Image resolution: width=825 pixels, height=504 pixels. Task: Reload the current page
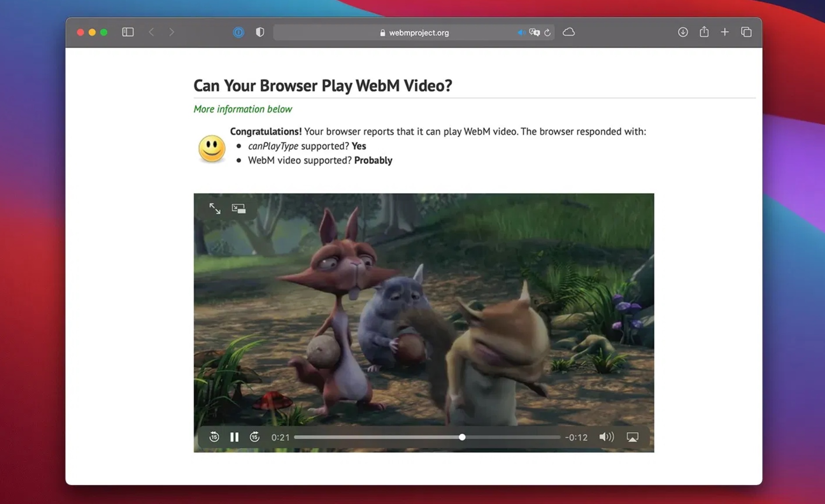coord(547,33)
